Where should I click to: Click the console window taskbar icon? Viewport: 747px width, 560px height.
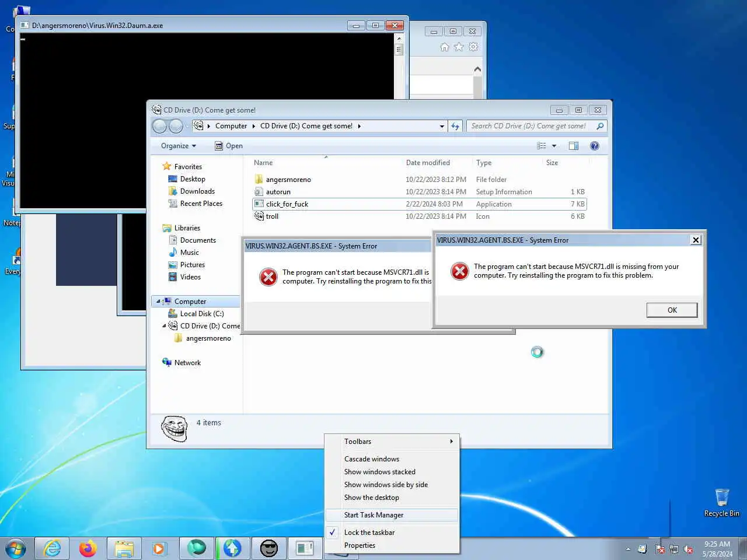305,548
